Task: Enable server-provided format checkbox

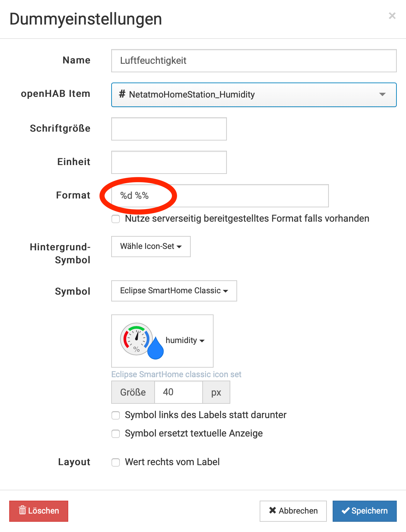Action: pyautogui.click(x=116, y=219)
